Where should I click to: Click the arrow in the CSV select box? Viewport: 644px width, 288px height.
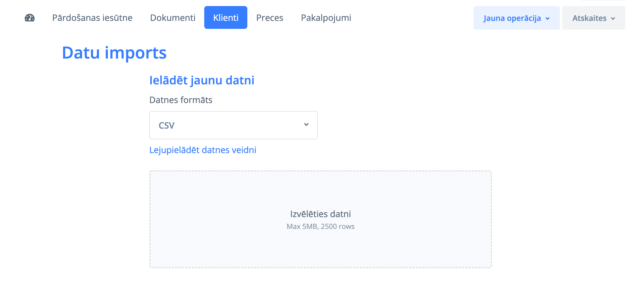pyautogui.click(x=306, y=125)
